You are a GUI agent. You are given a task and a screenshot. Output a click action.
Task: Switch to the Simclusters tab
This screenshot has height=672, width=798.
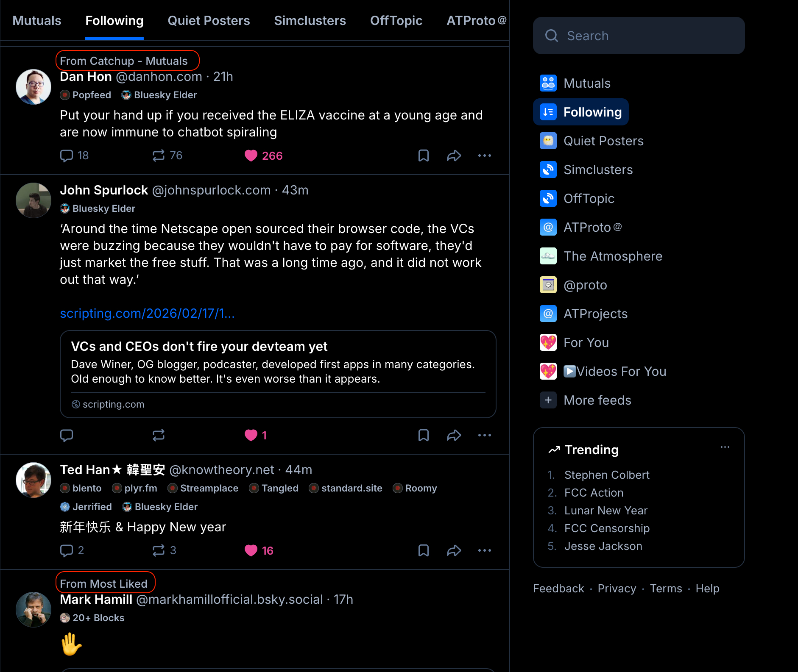pyautogui.click(x=310, y=21)
